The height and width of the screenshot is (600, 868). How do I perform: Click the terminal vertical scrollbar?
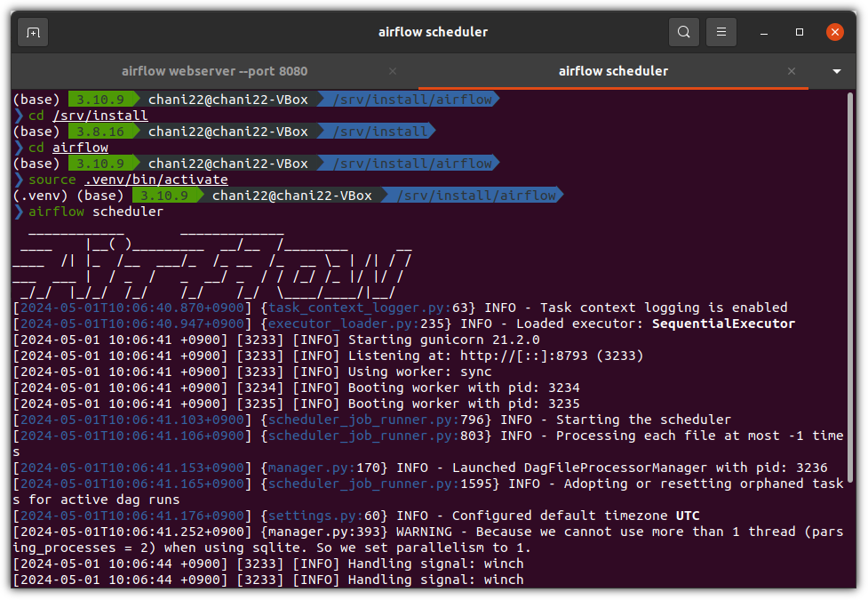(x=850, y=285)
